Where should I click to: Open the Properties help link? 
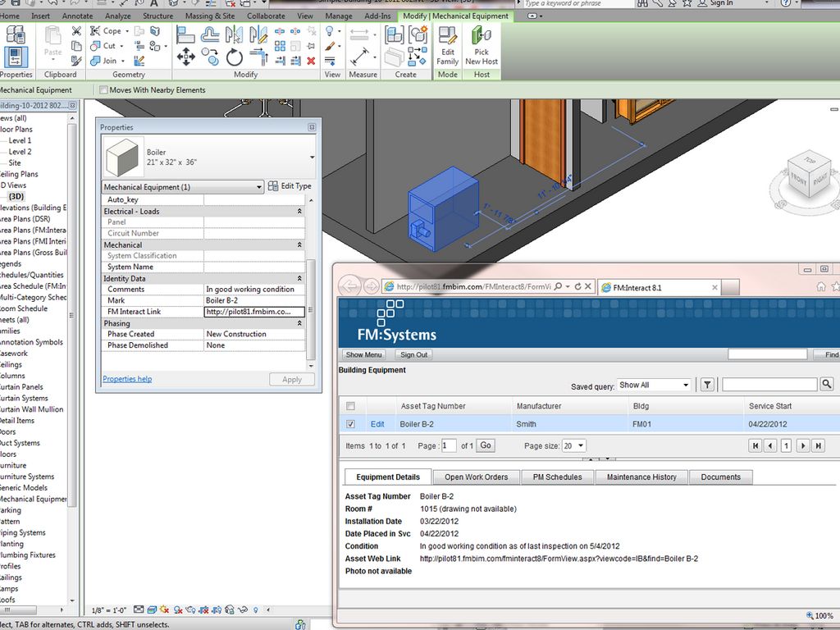(127, 379)
